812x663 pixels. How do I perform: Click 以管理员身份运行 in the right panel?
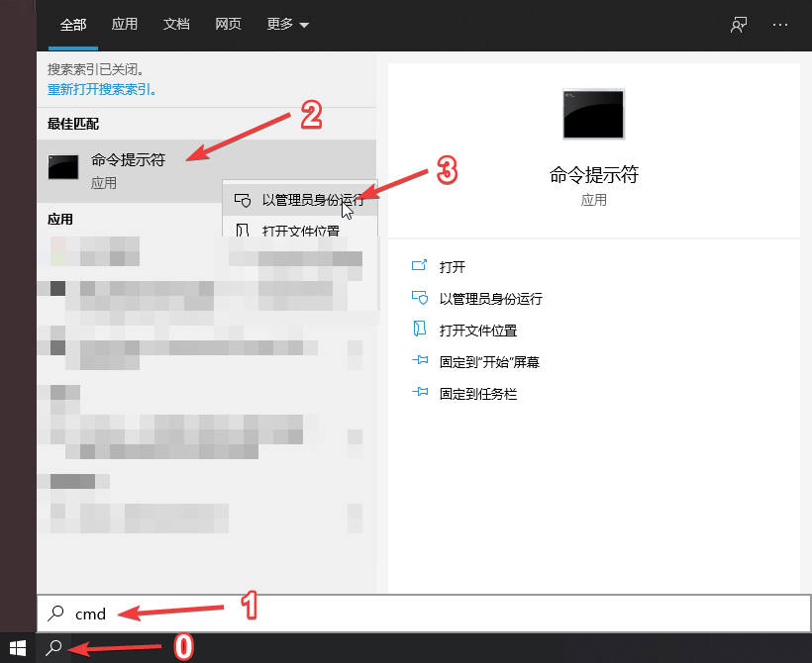pyautogui.click(x=491, y=299)
